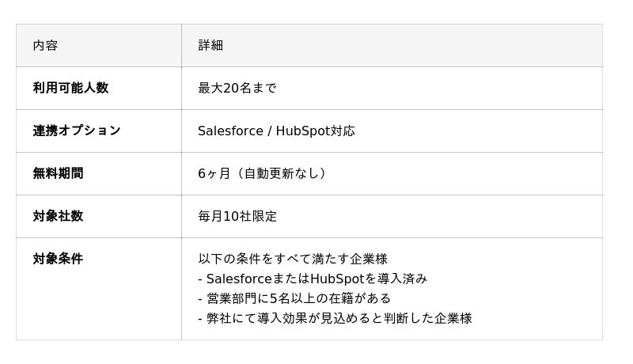
Task: Click the 以下の条件をすべて満たす企業様 line
Action: click(292, 259)
